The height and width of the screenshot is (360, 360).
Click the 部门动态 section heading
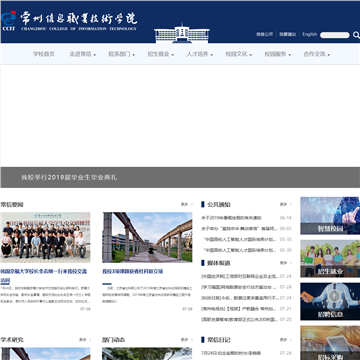pyautogui.click(x=114, y=340)
